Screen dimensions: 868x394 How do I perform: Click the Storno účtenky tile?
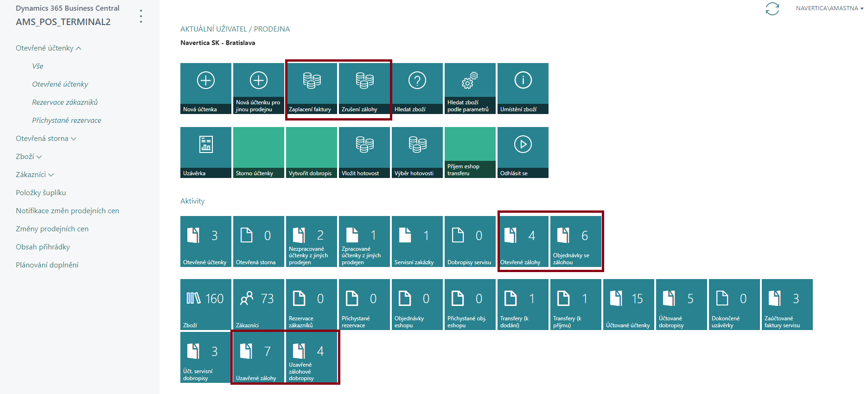coord(259,153)
